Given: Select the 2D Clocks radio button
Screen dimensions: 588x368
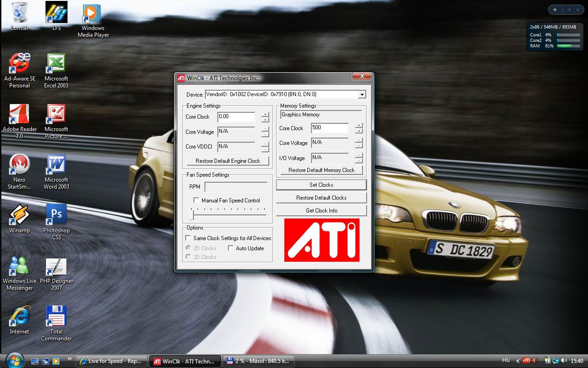Looking at the screenshot, I should 188,248.
